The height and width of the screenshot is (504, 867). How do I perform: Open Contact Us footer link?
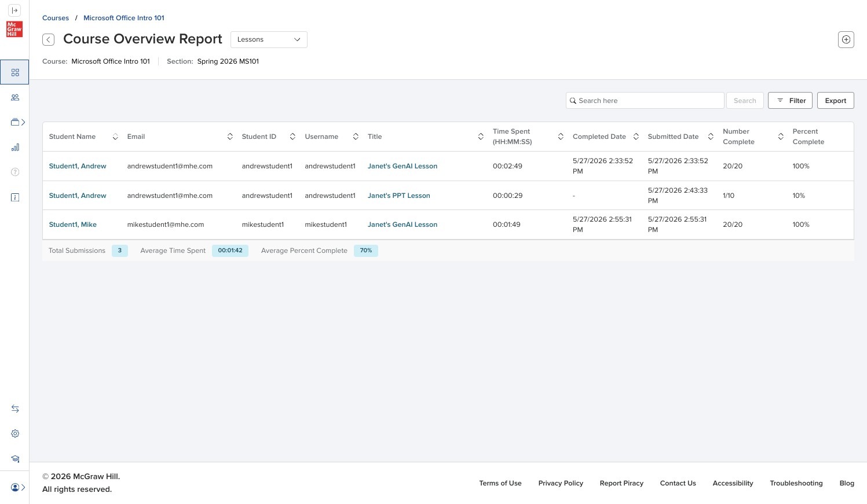pyautogui.click(x=678, y=483)
